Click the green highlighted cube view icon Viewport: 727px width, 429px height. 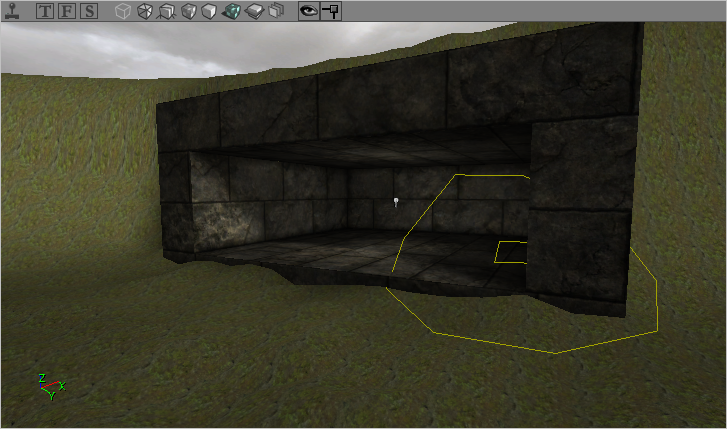coord(231,12)
